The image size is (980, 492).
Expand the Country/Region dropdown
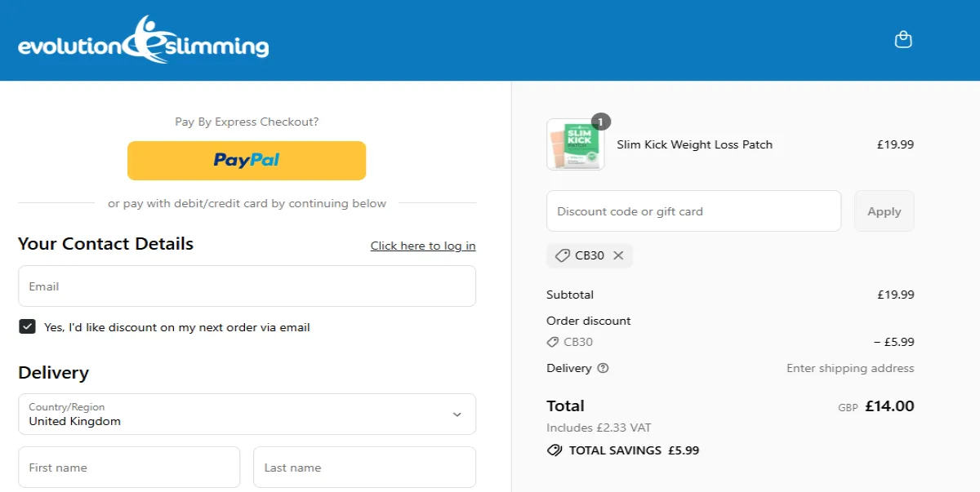(245, 414)
